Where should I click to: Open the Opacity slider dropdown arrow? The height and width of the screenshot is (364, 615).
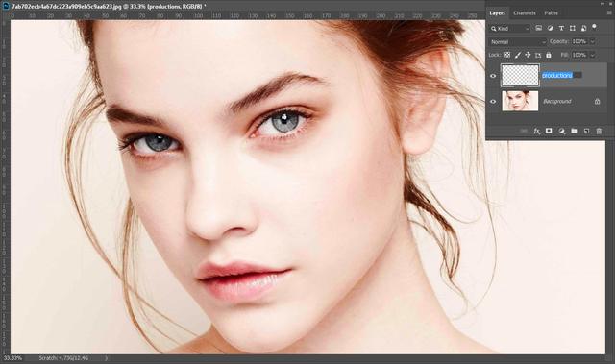point(592,41)
